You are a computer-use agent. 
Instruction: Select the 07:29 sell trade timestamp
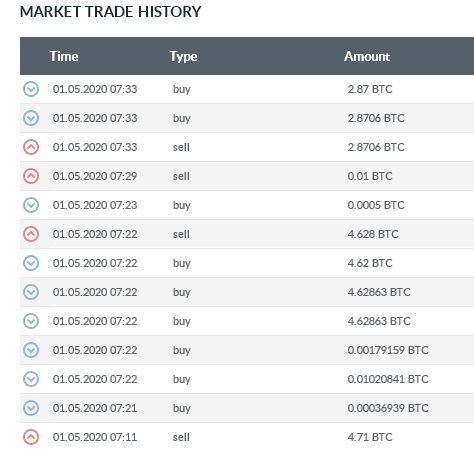[95, 176]
